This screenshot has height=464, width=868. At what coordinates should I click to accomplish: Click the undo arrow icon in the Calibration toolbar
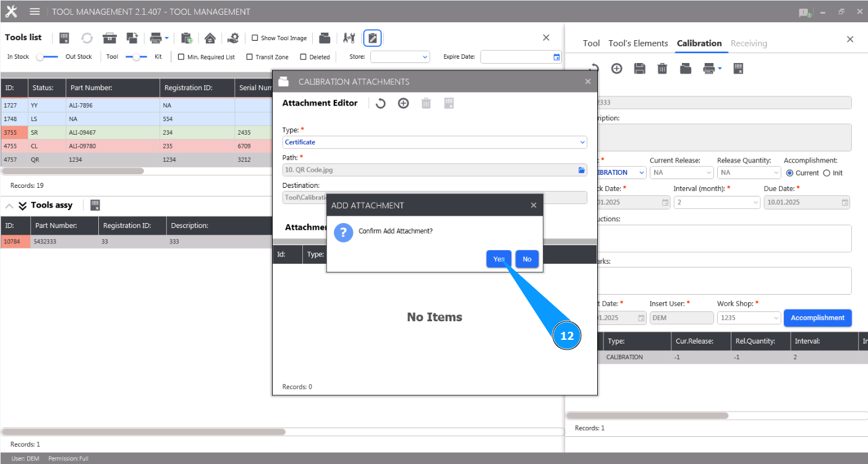point(593,68)
